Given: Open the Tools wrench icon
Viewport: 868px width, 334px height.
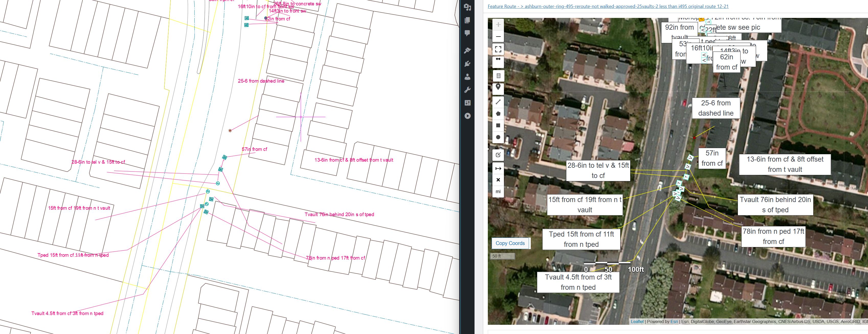Looking at the screenshot, I should 467,90.
